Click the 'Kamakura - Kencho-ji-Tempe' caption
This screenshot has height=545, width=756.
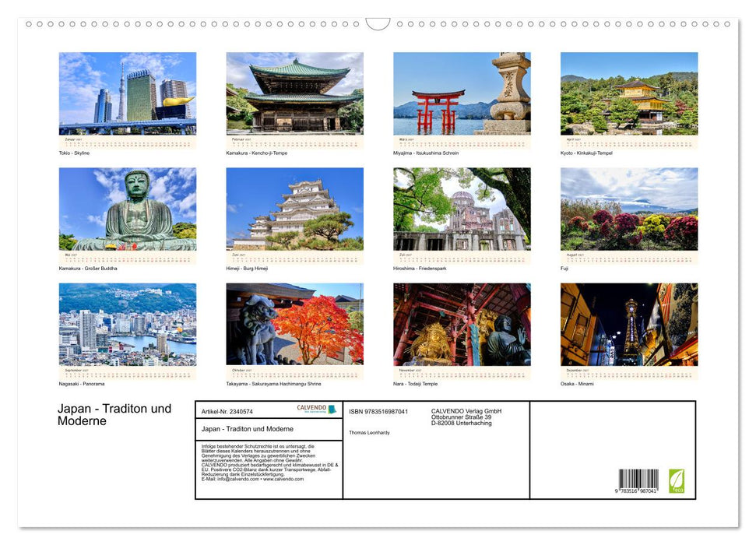(x=256, y=153)
